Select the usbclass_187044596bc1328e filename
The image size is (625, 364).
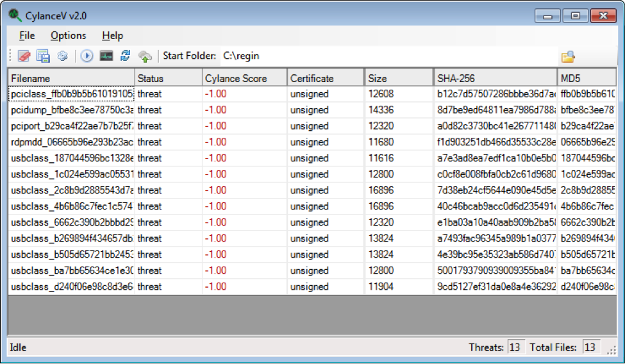72,158
